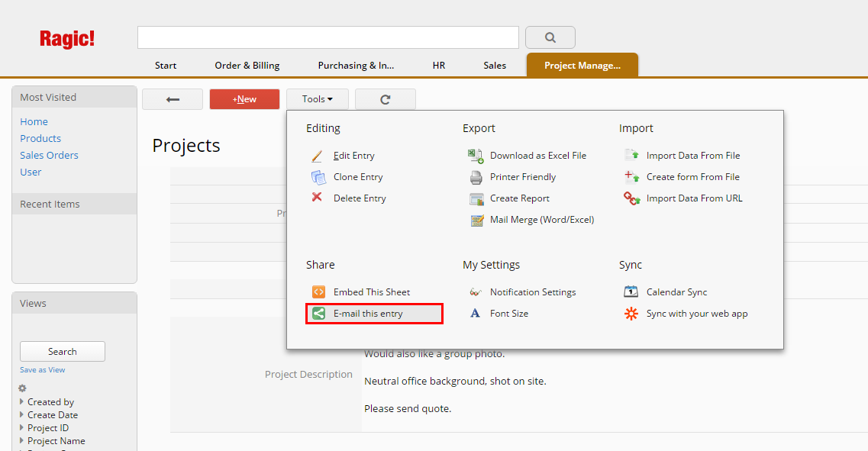868x451 pixels.
Task: Select Calendar Sync option
Action: click(676, 292)
